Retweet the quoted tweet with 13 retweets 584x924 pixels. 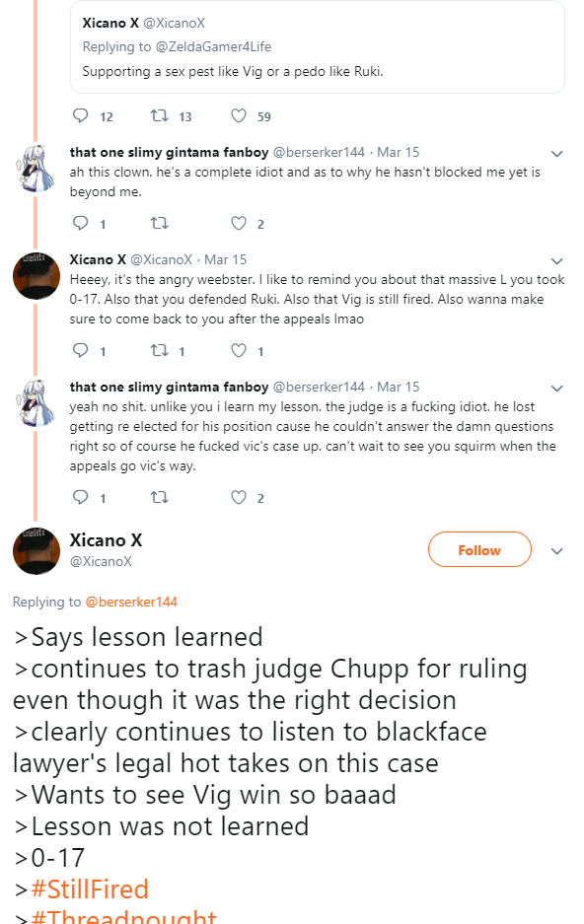(x=160, y=115)
